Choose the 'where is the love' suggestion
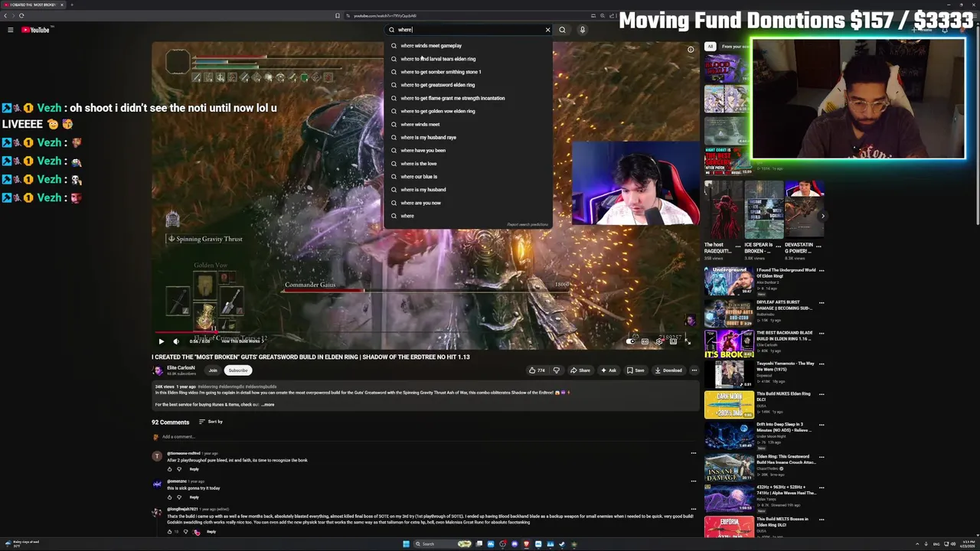980x551 pixels. [468, 163]
